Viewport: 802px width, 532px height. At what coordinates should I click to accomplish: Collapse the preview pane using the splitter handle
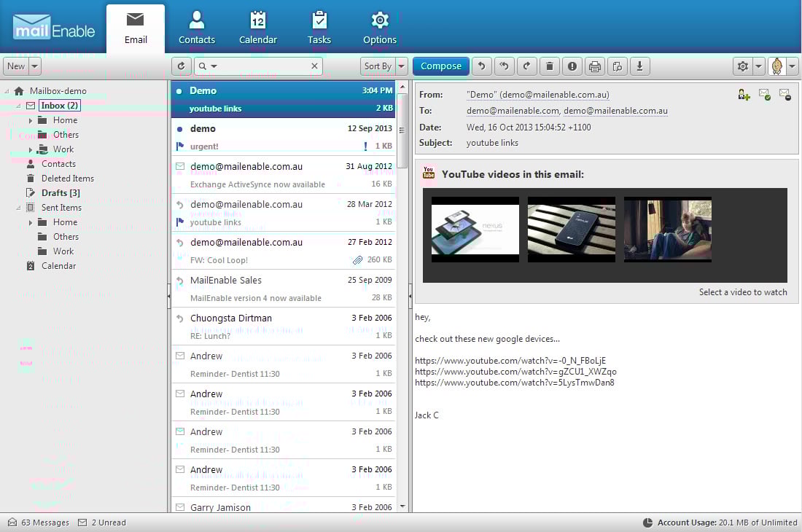pyautogui.click(x=410, y=295)
